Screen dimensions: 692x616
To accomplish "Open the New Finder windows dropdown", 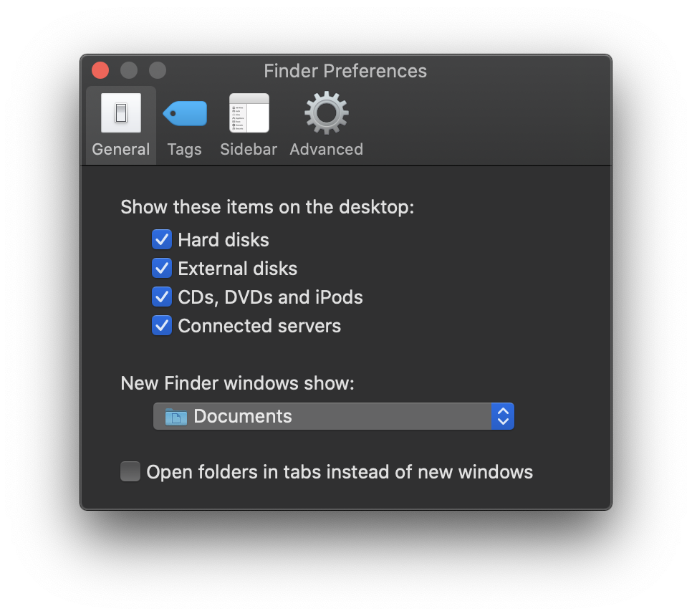I will [322, 417].
